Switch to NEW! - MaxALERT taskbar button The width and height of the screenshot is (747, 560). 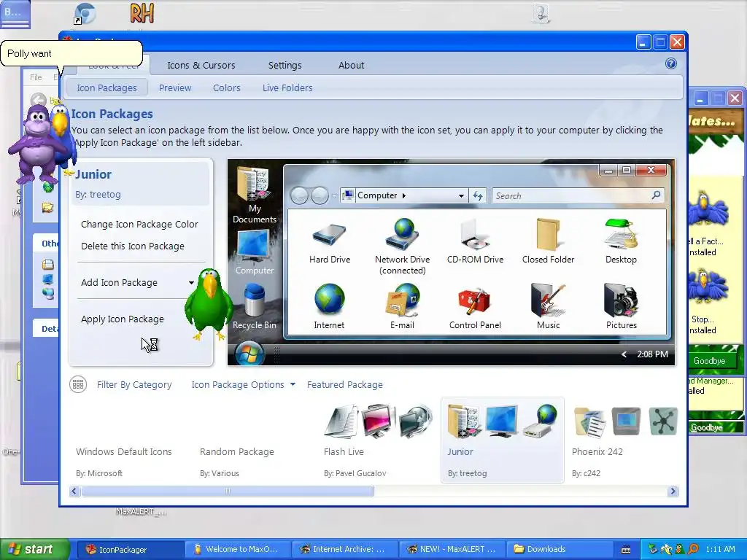452,550
